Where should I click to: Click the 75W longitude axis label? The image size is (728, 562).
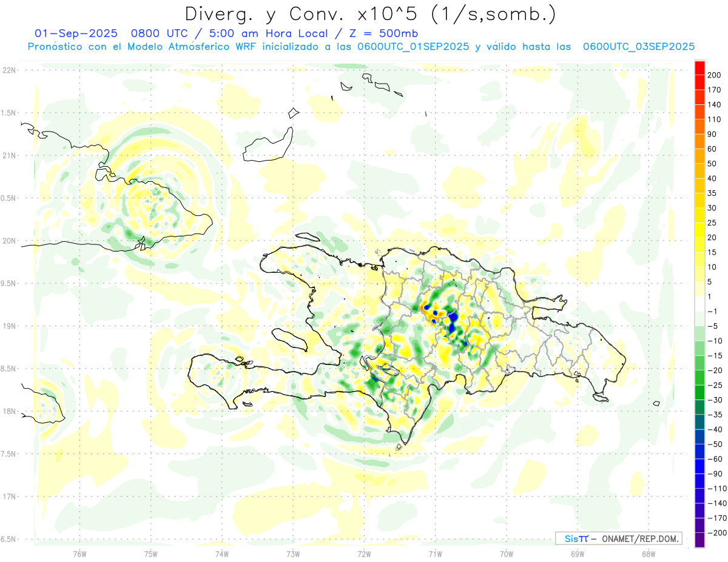click(150, 554)
